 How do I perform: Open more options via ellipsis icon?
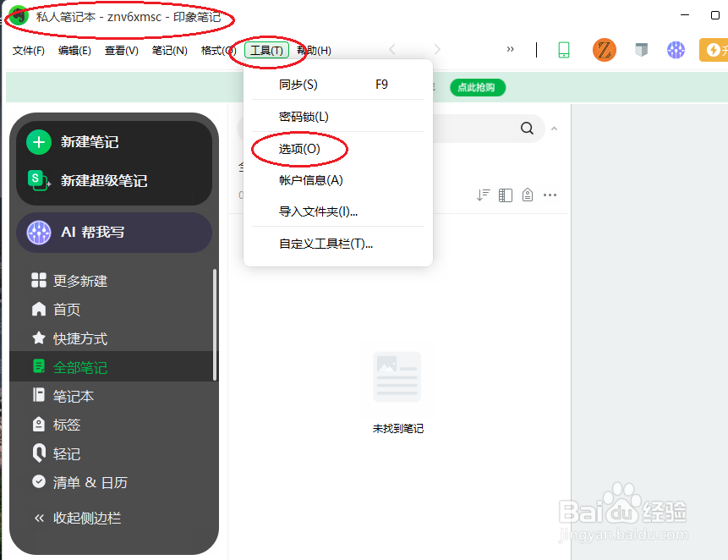[550, 195]
